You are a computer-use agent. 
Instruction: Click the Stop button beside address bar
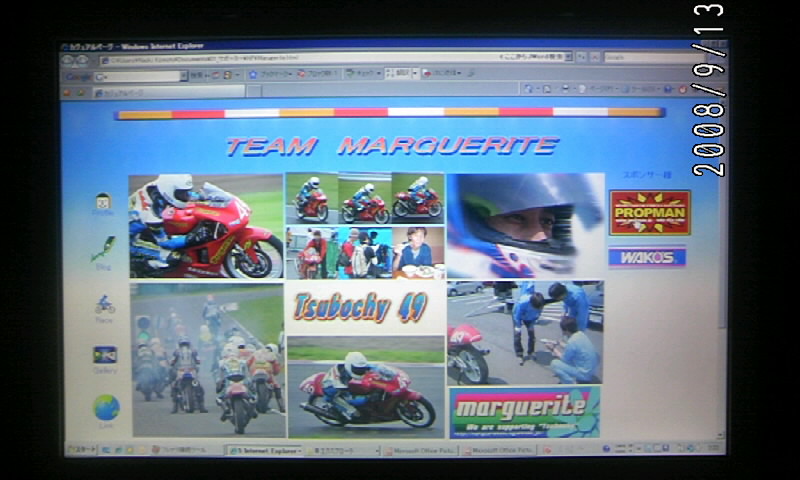tap(595, 58)
